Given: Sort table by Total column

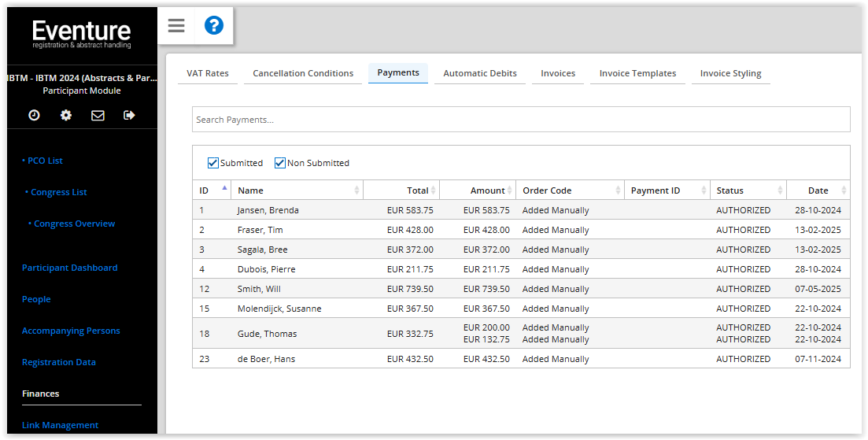Looking at the screenshot, I should pos(401,190).
